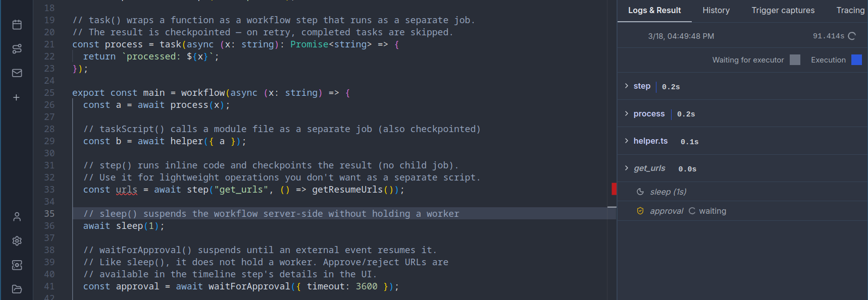This screenshot has height=300, width=868.
Task: Expand the helper.ts log entry
Action: [627, 141]
